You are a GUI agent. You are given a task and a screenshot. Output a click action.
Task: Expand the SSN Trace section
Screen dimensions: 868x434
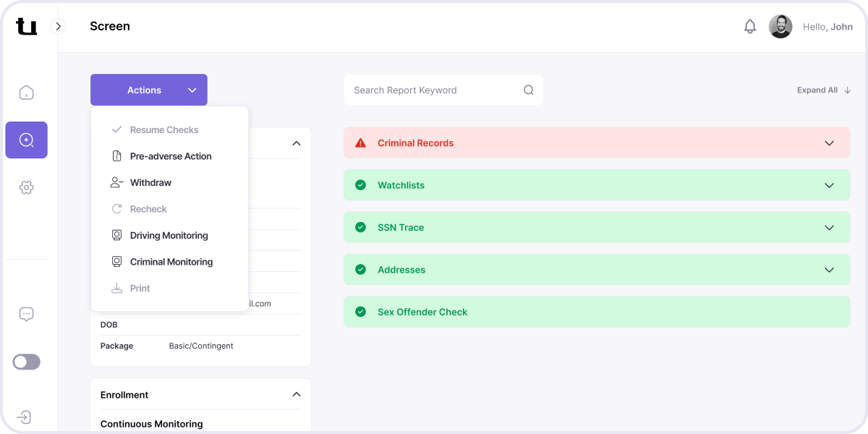click(x=829, y=228)
